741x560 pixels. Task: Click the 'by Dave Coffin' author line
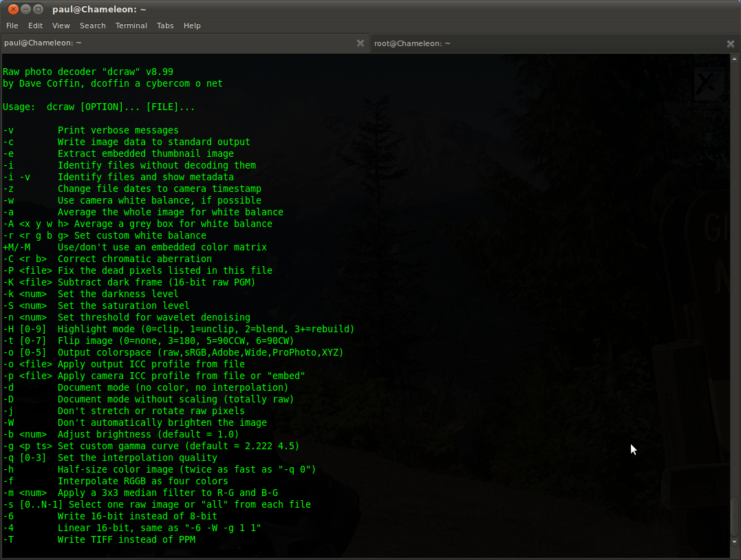coord(112,84)
